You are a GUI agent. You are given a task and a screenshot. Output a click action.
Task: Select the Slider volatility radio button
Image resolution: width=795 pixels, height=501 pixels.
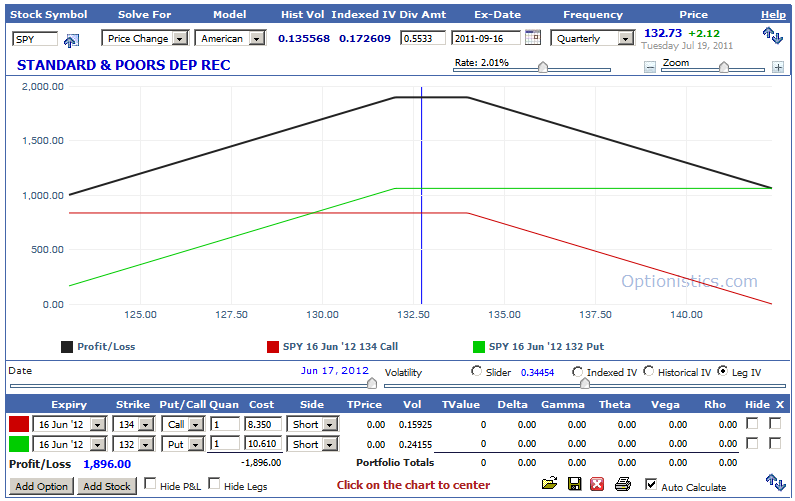coord(476,371)
